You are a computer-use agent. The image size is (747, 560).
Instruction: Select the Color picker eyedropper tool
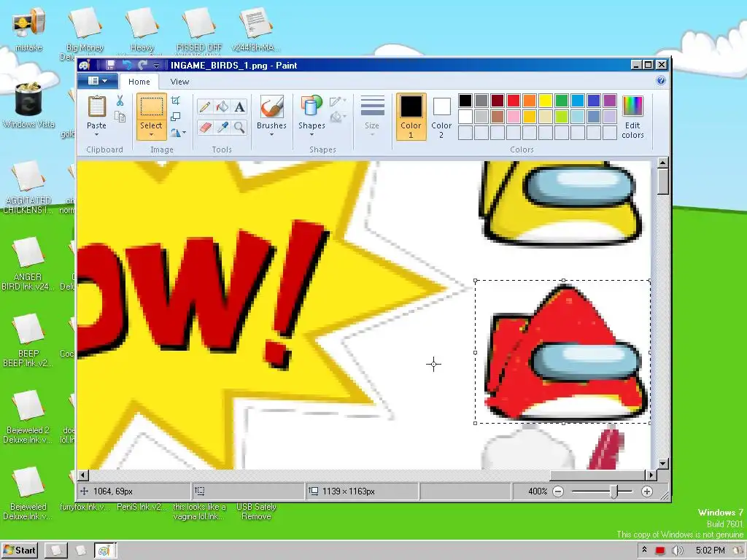pos(222,127)
